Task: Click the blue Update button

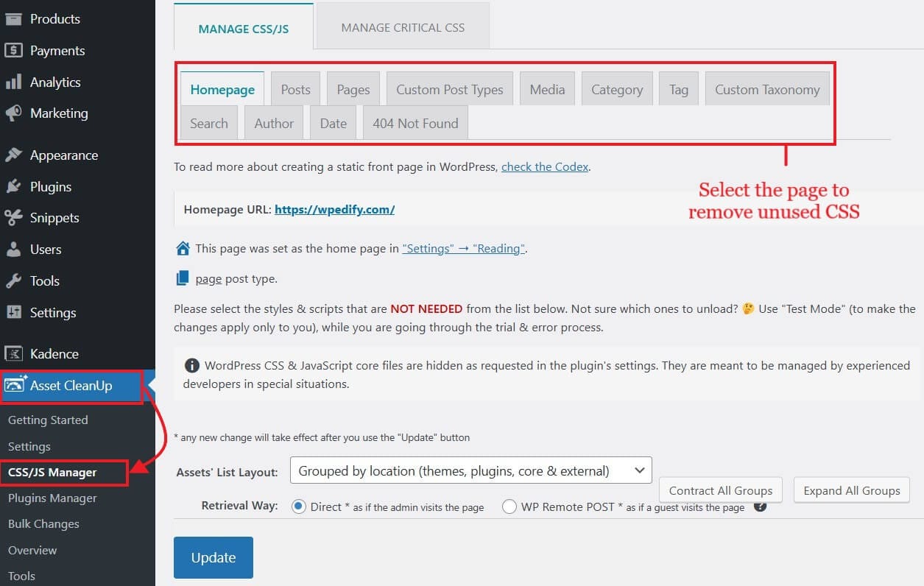Action: [x=214, y=557]
